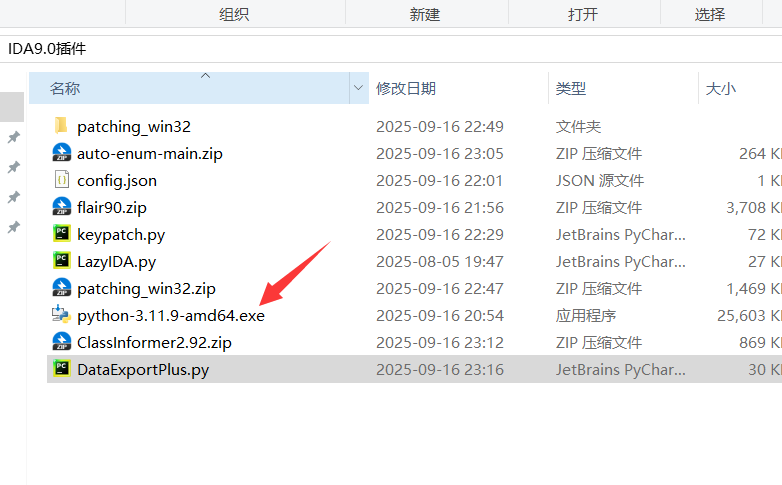The height and width of the screenshot is (485, 782).
Task: Click the keypatch.py PyCharm icon
Action: (x=61, y=234)
